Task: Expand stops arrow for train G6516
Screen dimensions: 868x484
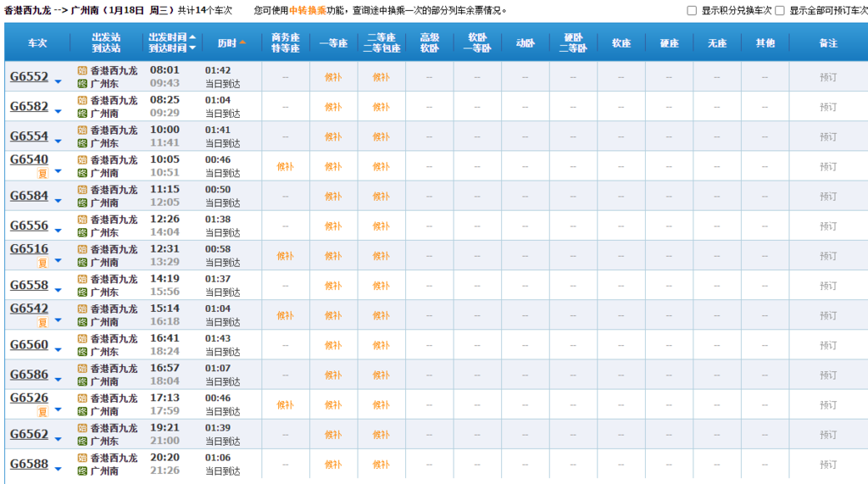Action: click(x=58, y=261)
